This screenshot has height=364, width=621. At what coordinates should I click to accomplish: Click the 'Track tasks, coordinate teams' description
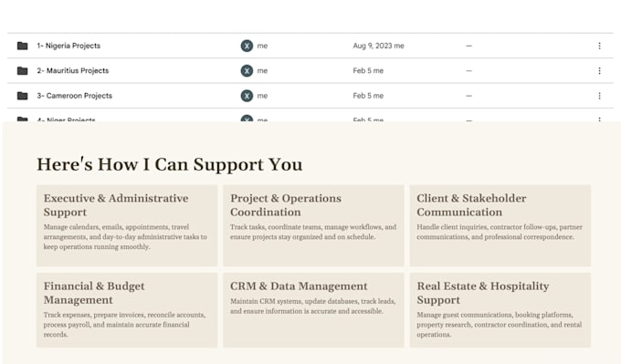(313, 233)
